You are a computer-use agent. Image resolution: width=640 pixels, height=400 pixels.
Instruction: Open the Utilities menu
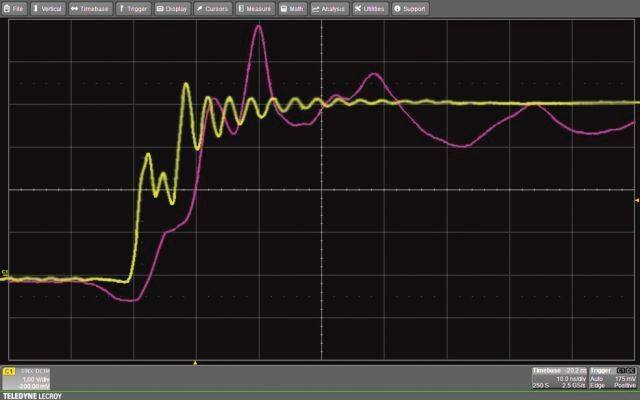coord(370,9)
